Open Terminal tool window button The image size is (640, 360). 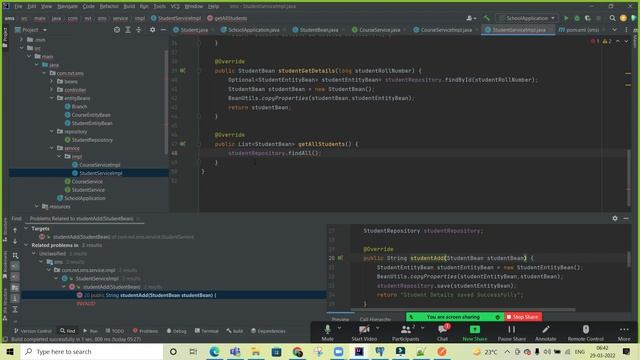(207, 331)
